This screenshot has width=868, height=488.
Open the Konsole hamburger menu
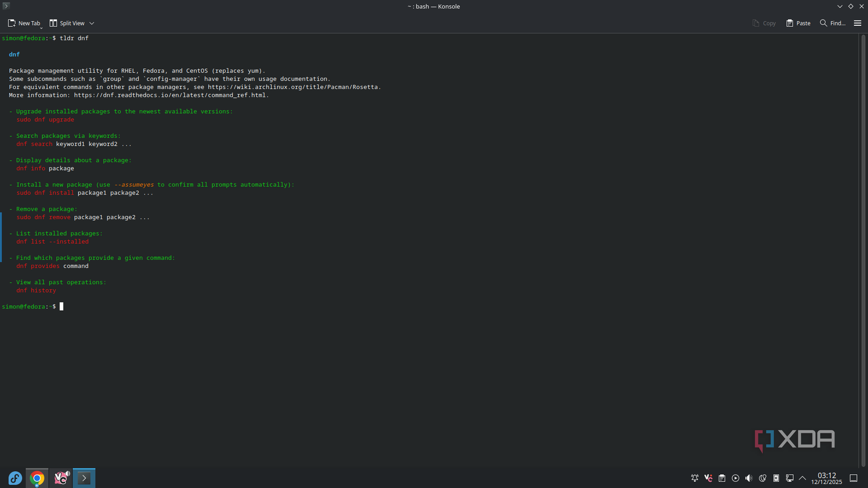857,23
